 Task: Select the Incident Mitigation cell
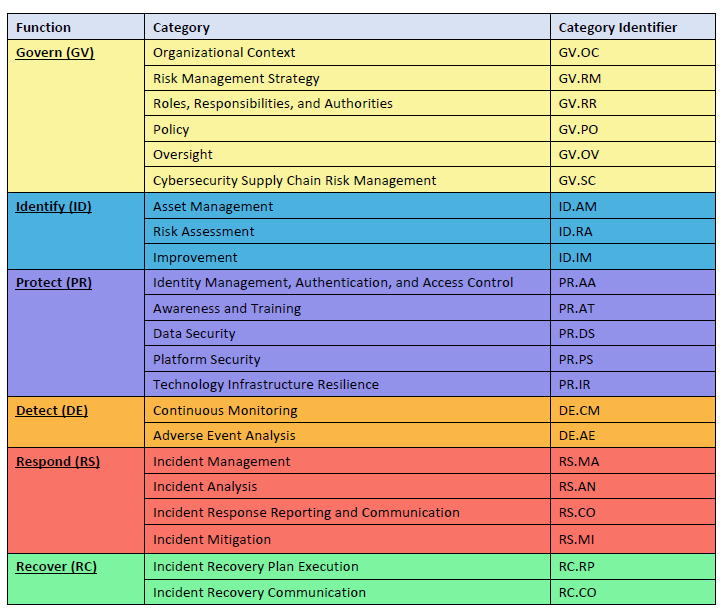point(211,540)
